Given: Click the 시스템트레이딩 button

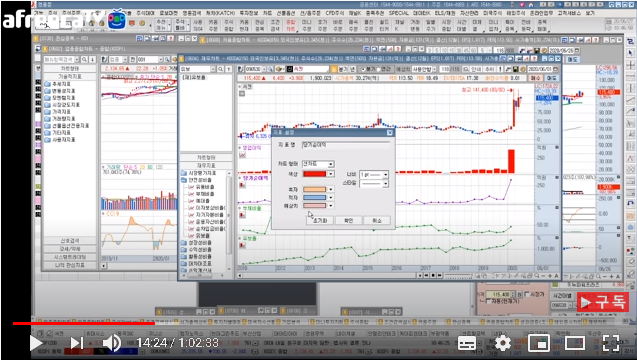Looking at the screenshot, I should coord(69,257).
